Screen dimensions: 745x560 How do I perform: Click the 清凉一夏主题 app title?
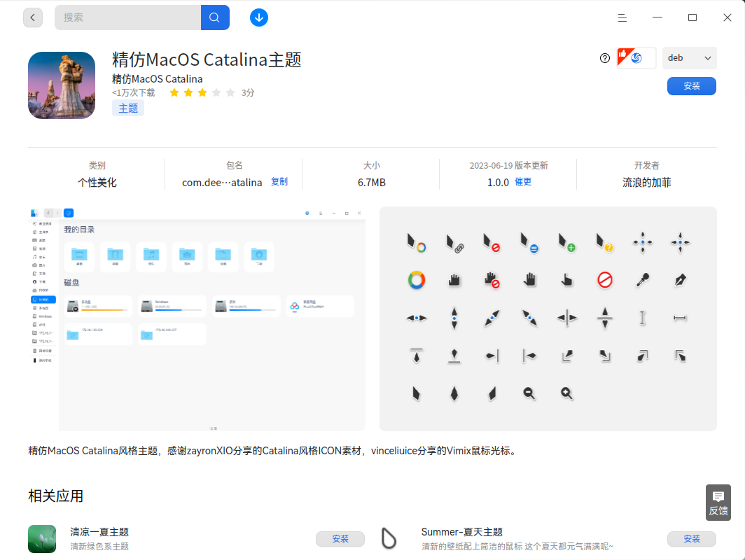point(99,532)
